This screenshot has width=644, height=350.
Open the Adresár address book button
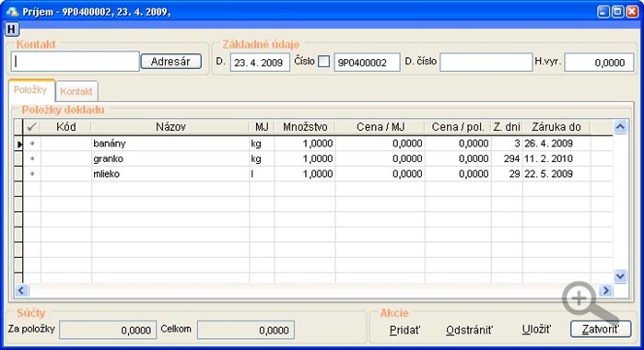pos(170,62)
